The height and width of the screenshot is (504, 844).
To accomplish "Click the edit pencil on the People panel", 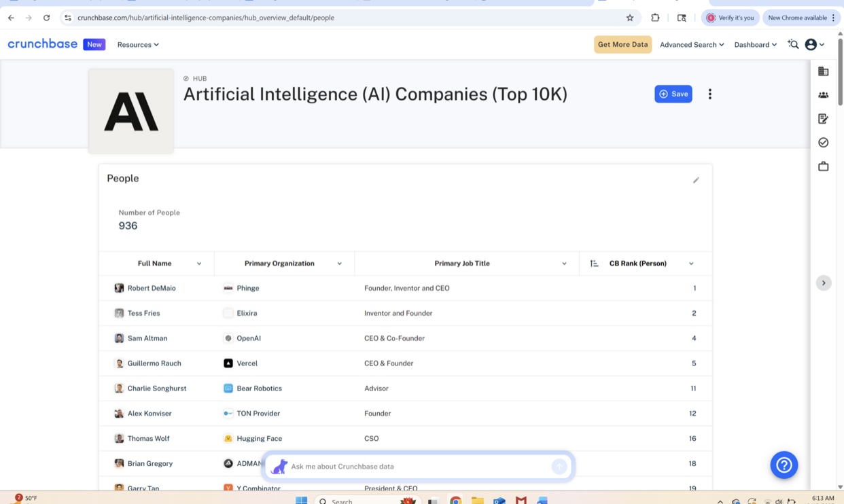I will (x=696, y=180).
